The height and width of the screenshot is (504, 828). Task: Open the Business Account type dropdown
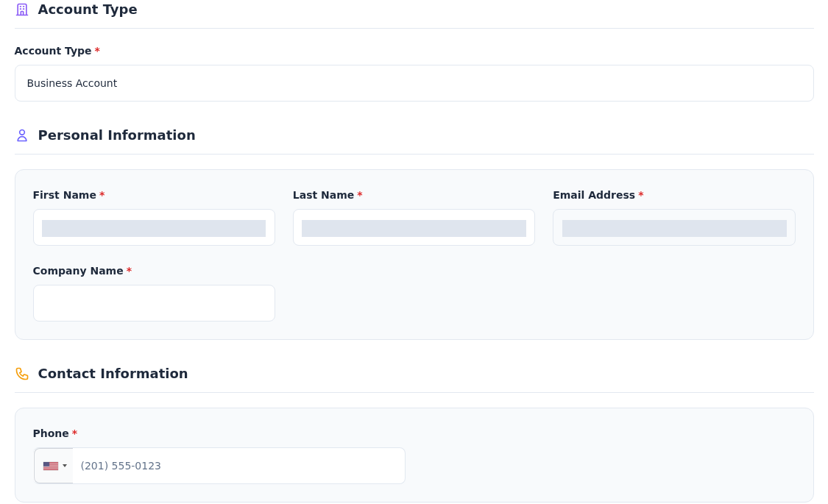(x=414, y=83)
